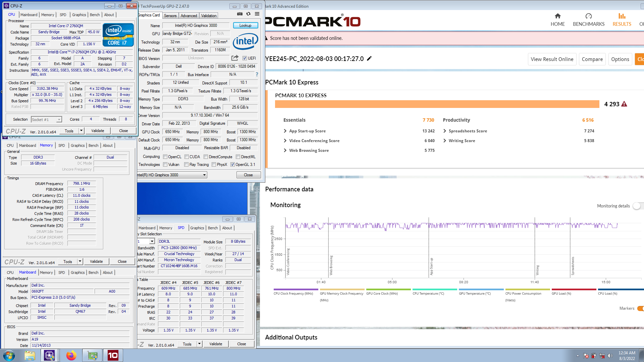
Task: Click the warning triangle next to score 4 293
Action: tap(624, 104)
